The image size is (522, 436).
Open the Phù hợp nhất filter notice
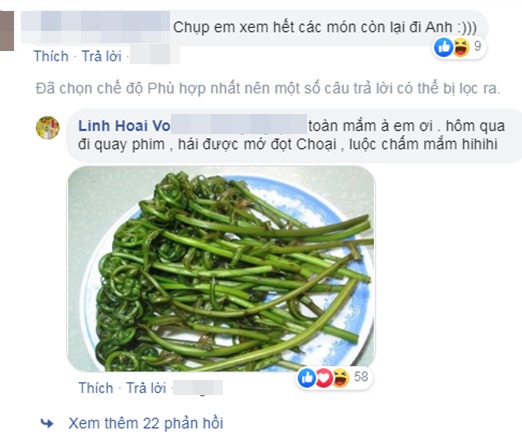[268, 89]
